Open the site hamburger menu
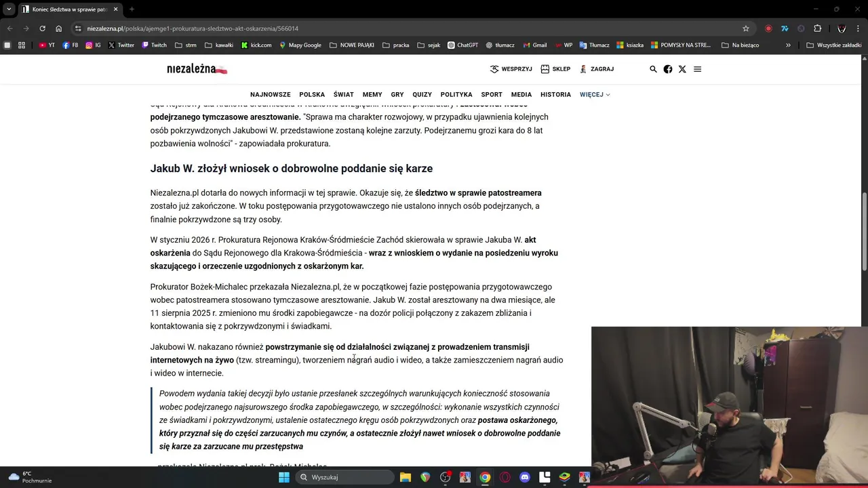868x488 pixels. (x=697, y=69)
